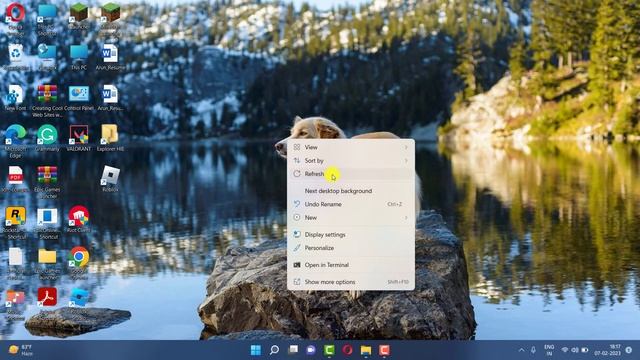Open Task View from the taskbar
640x360 pixels.
(x=293, y=350)
